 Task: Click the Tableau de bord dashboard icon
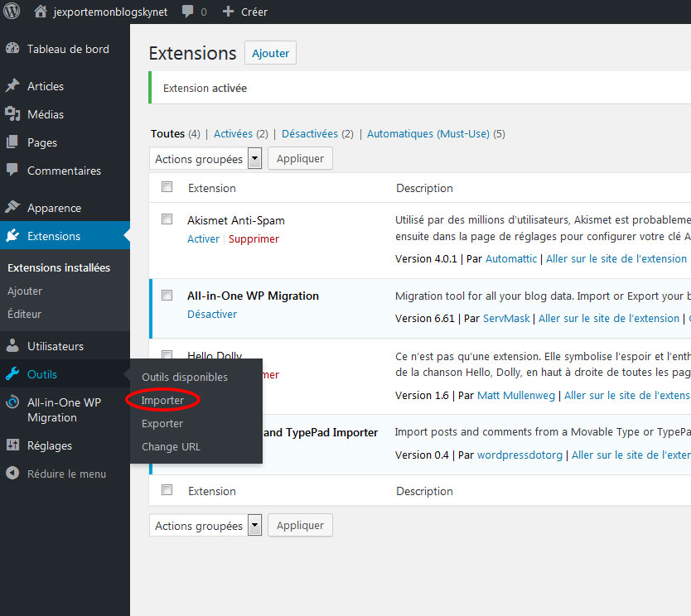click(12, 48)
